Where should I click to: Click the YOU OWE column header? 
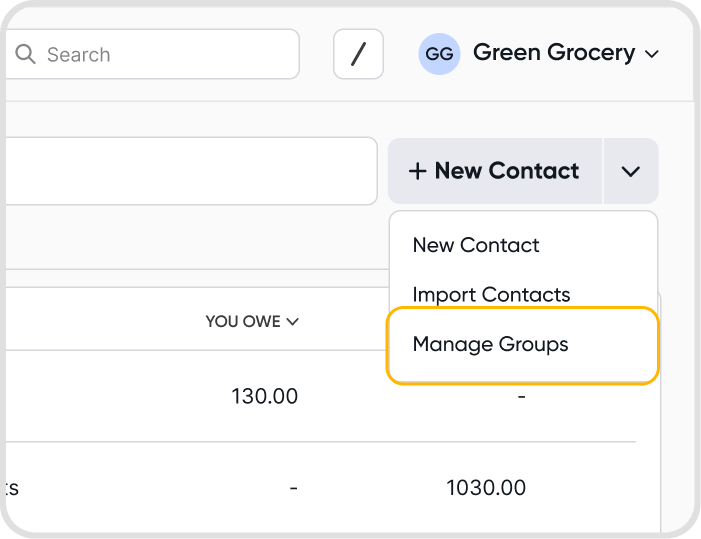[x=243, y=322]
